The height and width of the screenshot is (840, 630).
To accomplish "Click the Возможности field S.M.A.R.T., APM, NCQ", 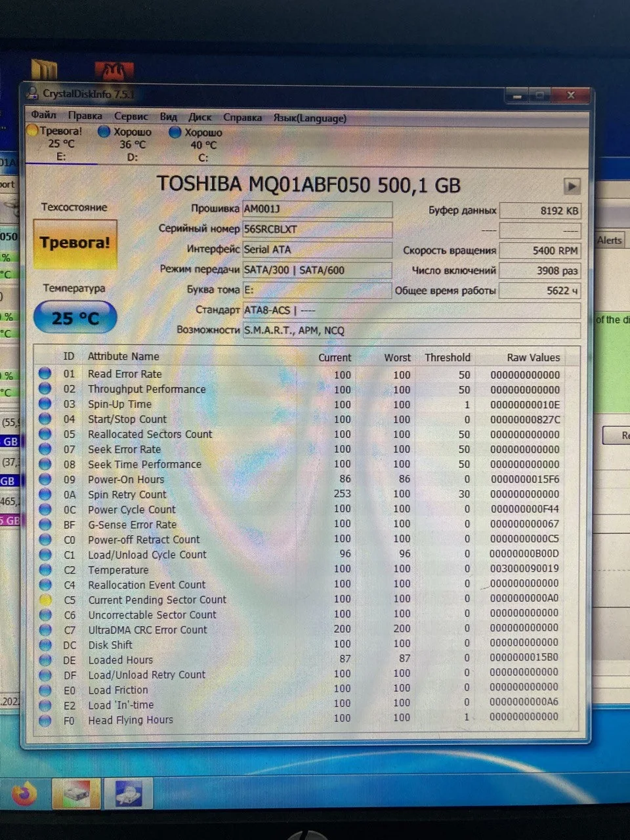I will coord(411,330).
